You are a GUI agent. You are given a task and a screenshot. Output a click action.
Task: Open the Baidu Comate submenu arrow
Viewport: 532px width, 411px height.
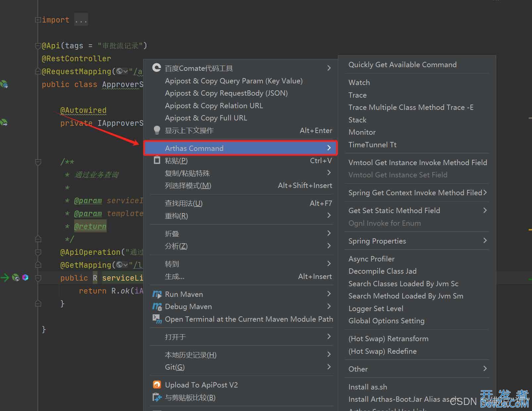(329, 68)
